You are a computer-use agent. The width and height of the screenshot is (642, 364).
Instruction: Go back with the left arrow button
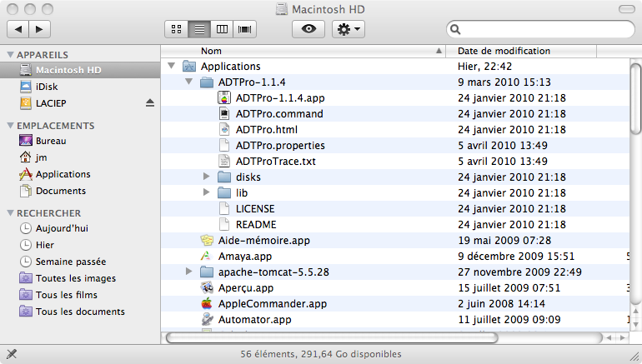(x=18, y=29)
